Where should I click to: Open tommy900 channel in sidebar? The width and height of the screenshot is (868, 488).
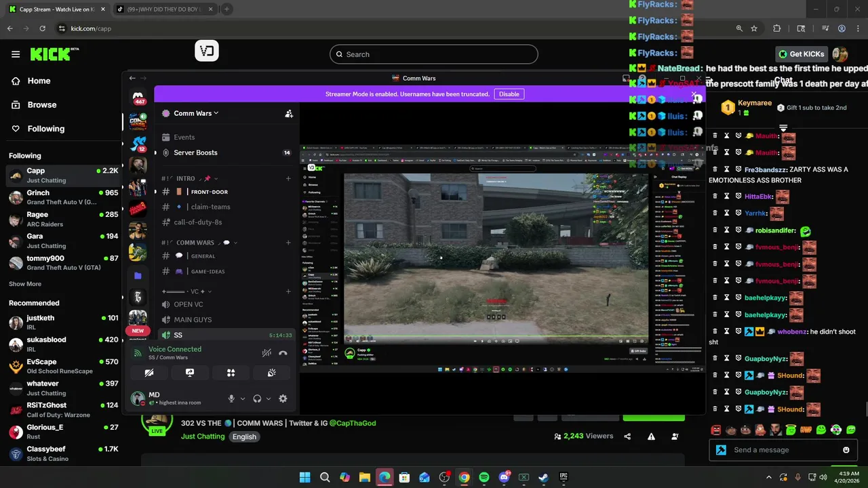(62, 263)
